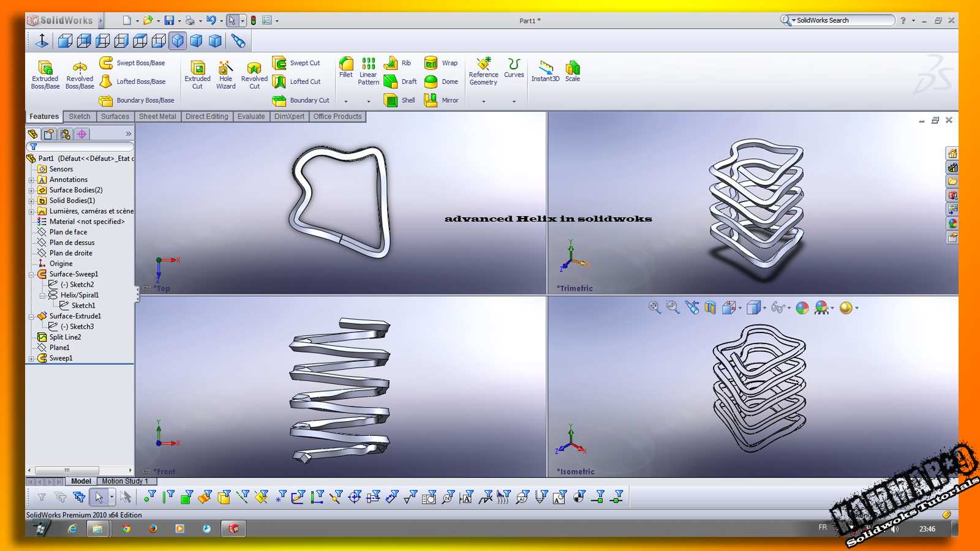Expand Solid Bodies(1) node
The image size is (980, 551).
(31, 201)
